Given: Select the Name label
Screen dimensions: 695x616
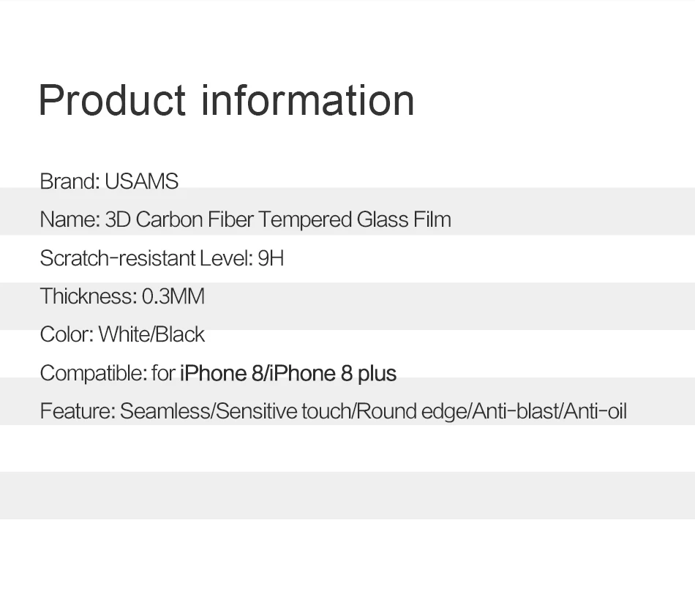Looking at the screenshot, I should tap(70, 219).
